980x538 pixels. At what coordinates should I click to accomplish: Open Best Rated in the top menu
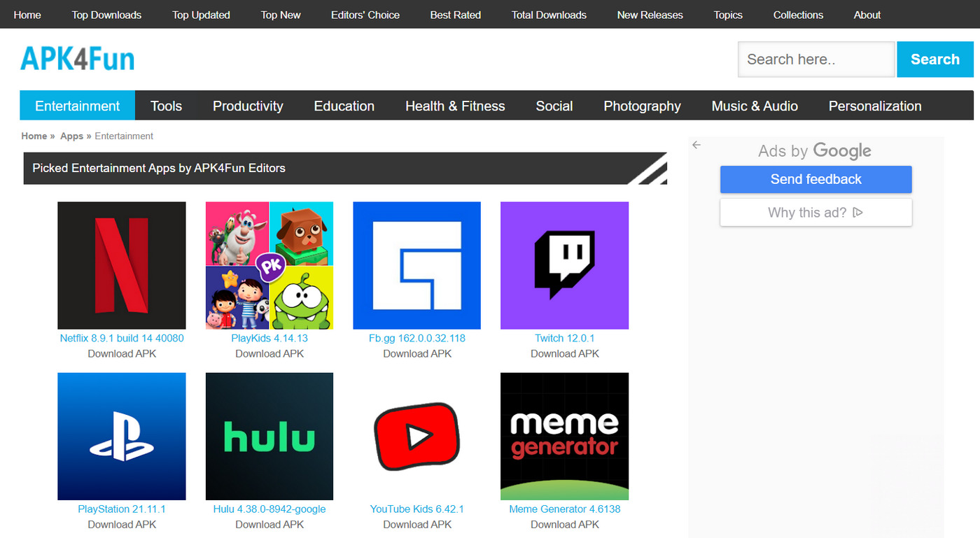[x=456, y=15]
